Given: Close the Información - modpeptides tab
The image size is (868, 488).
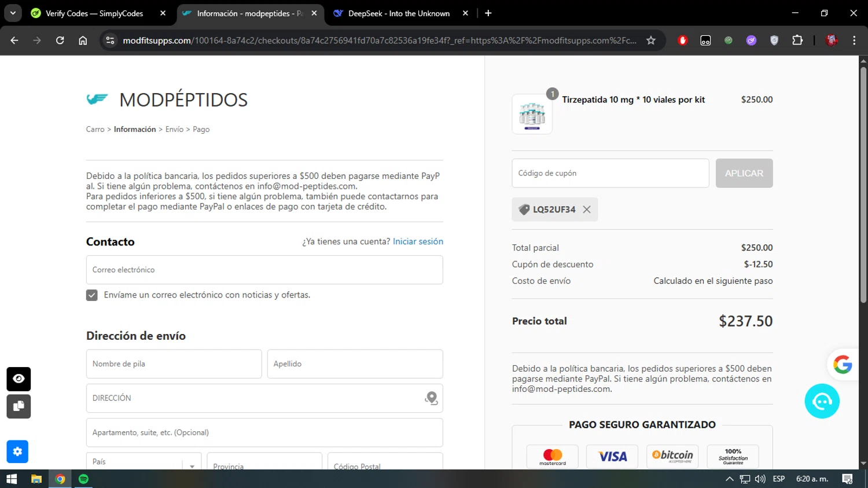Looking at the screenshot, I should click(314, 13).
